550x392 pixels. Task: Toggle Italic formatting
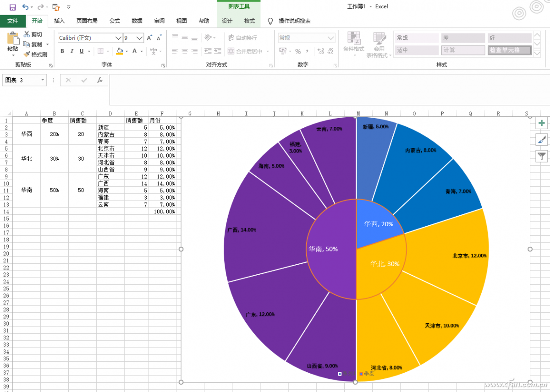(x=72, y=51)
